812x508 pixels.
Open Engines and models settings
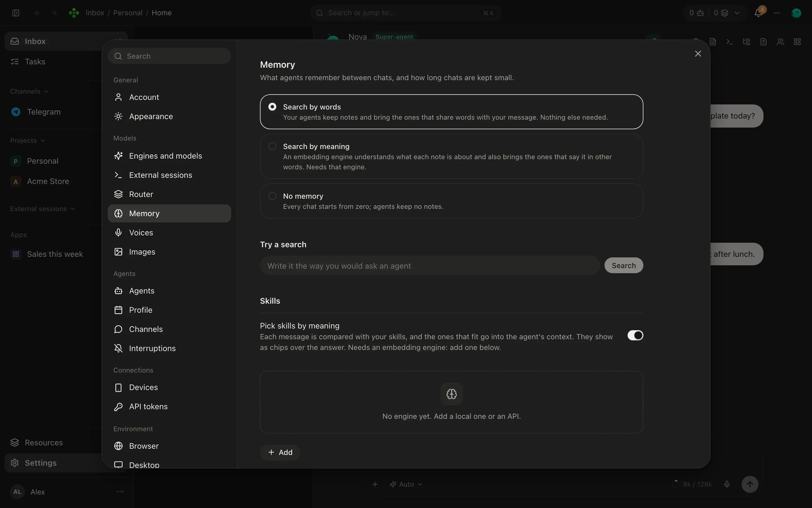pyautogui.click(x=169, y=156)
